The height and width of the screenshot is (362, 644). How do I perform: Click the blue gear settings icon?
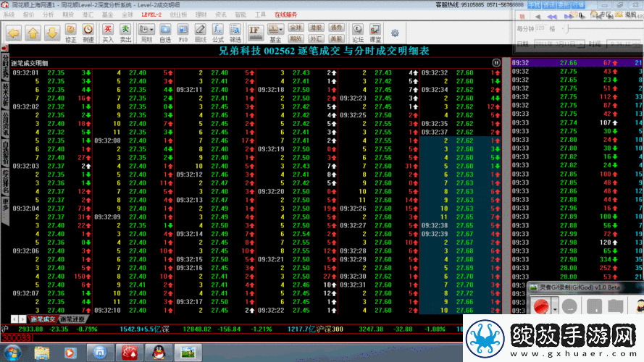pyautogui.click(x=395, y=33)
